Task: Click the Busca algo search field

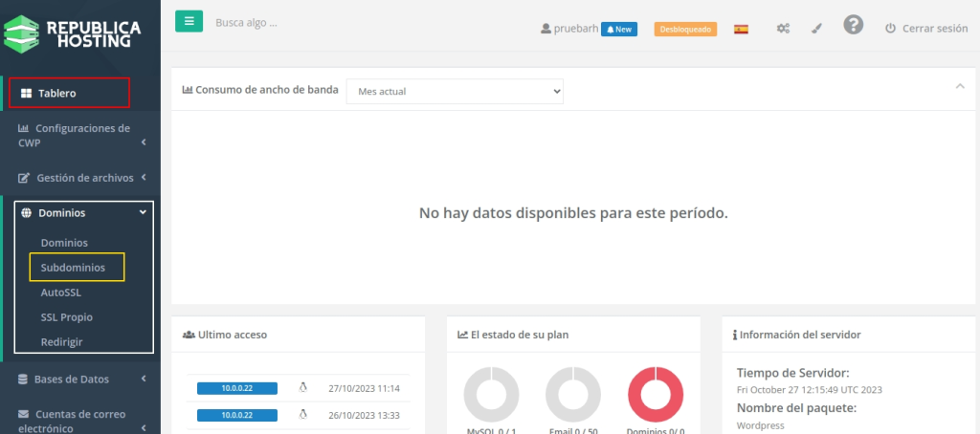Action: pos(287,22)
